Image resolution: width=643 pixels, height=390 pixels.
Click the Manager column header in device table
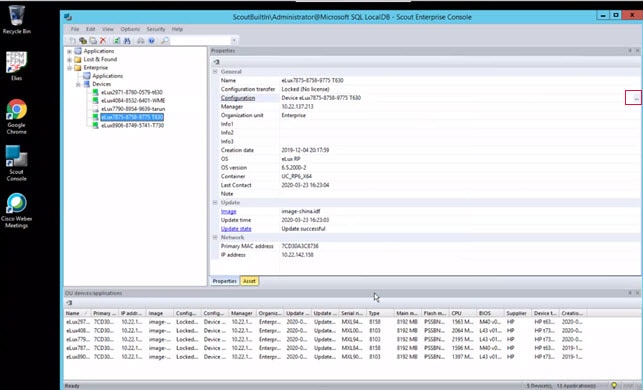coord(242,313)
